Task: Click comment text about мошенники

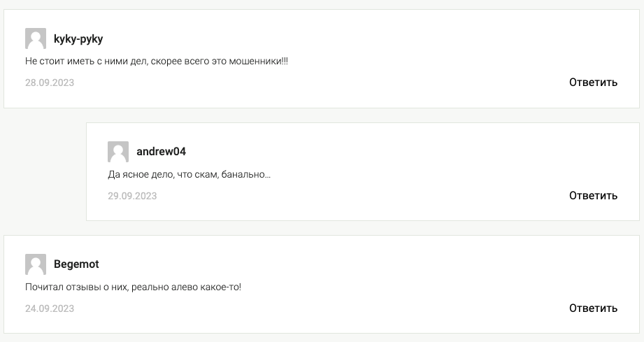Action: (157, 61)
